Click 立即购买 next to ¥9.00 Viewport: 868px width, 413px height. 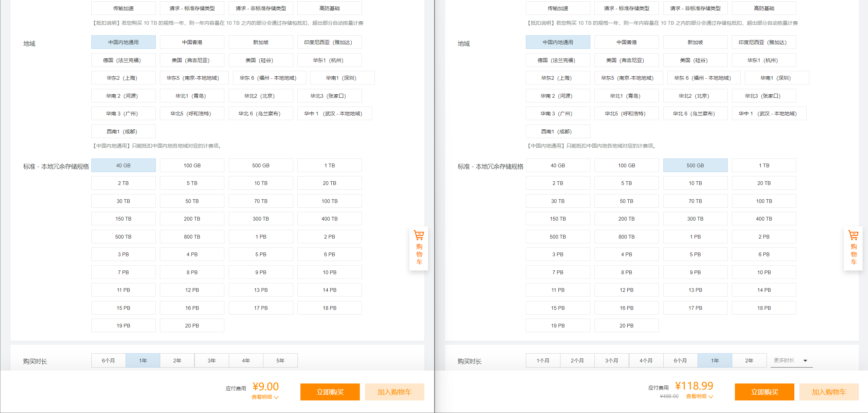point(330,392)
